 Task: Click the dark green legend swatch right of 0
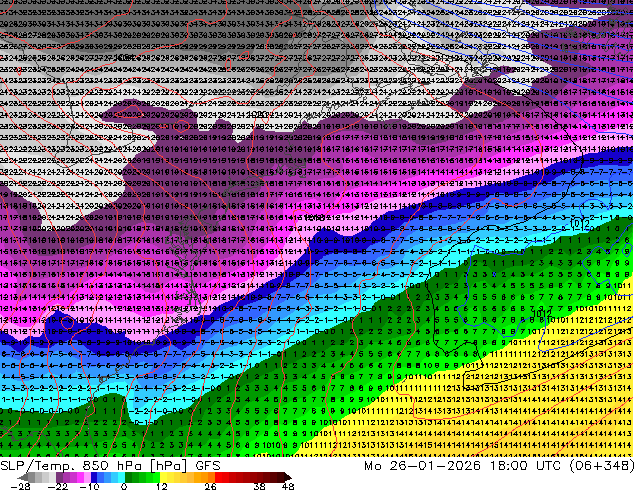(129, 477)
